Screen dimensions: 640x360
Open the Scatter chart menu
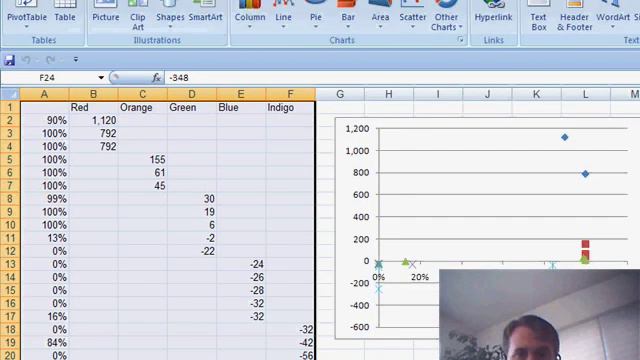click(412, 15)
